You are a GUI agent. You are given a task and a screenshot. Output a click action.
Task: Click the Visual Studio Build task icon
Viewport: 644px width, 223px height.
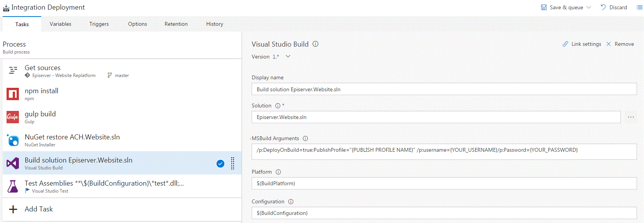(13, 163)
